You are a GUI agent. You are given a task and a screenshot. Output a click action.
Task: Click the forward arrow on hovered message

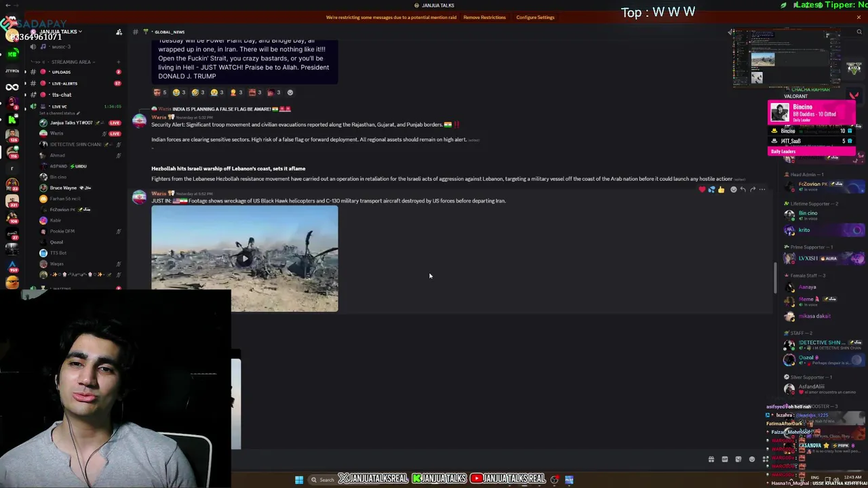(x=752, y=190)
